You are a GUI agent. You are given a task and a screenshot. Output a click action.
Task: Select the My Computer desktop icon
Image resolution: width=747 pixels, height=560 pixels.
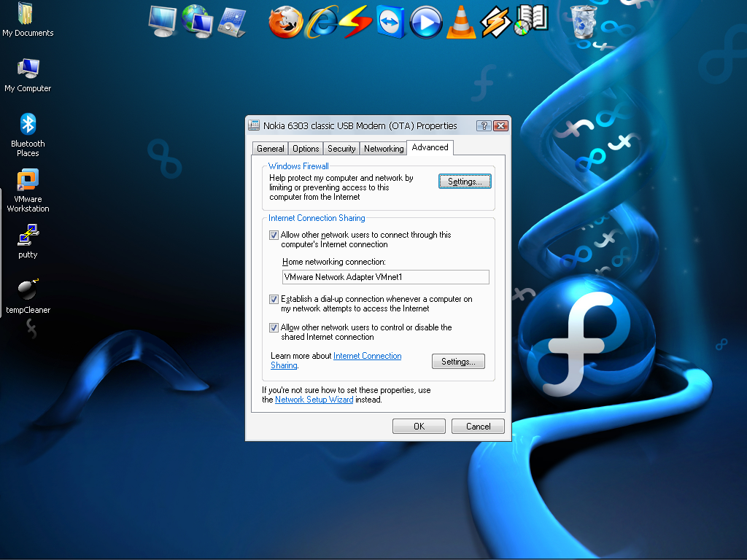[x=28, y=75]
